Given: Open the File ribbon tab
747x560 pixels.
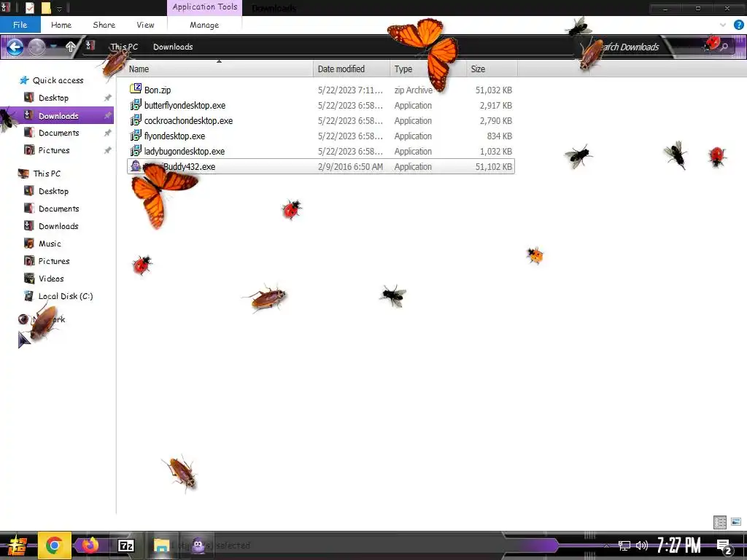Looking at the screenshot, I should (x=20, y=25).
